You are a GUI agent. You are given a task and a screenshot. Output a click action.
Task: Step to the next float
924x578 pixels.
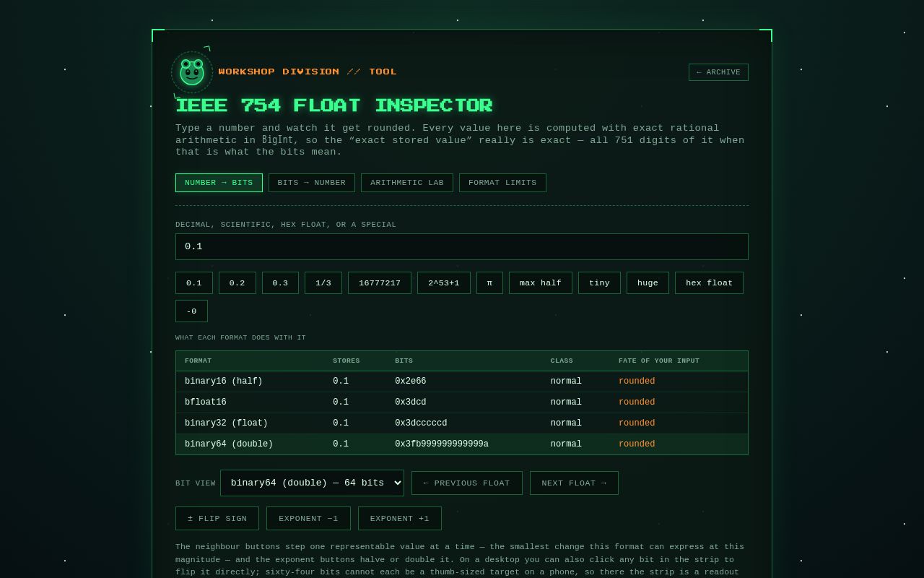click(x=574, y=483)
